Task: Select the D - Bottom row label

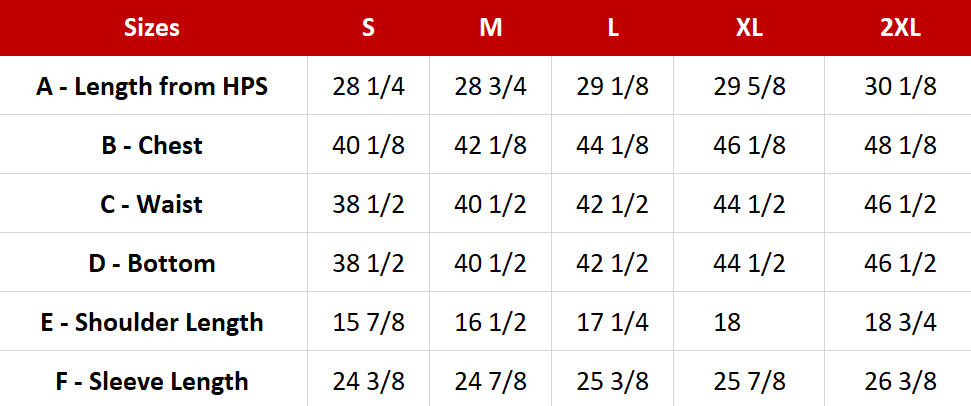Action: [152, 263]
